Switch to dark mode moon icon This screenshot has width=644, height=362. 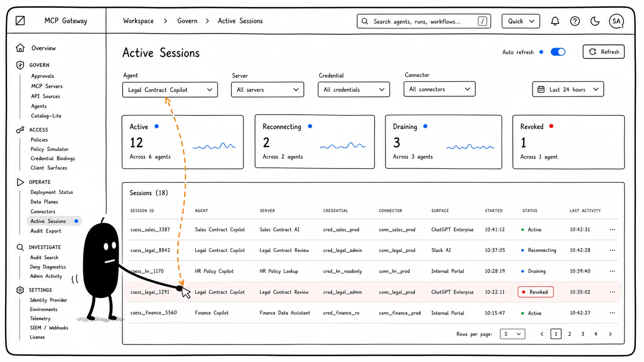point(595,21)
